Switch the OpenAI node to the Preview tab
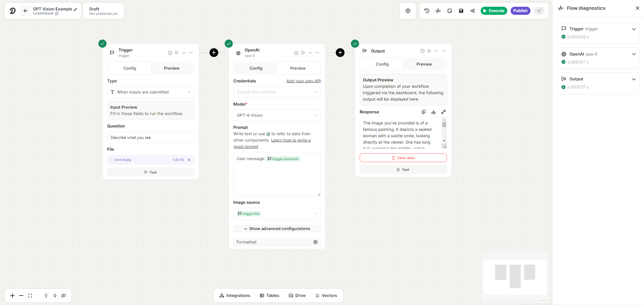Image resolution: width=644 pixels, height=305 pixels. [x=298, y=68]
